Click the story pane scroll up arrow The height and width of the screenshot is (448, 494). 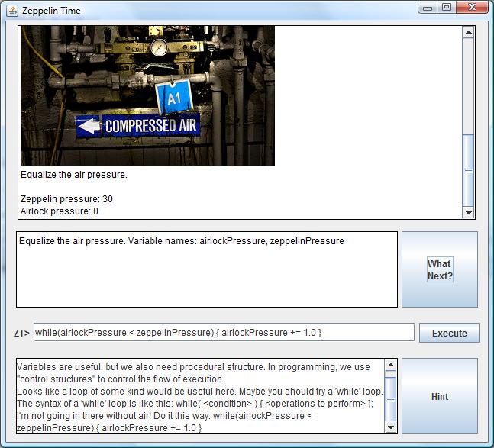pyautogui.click(x=469, y=32)
